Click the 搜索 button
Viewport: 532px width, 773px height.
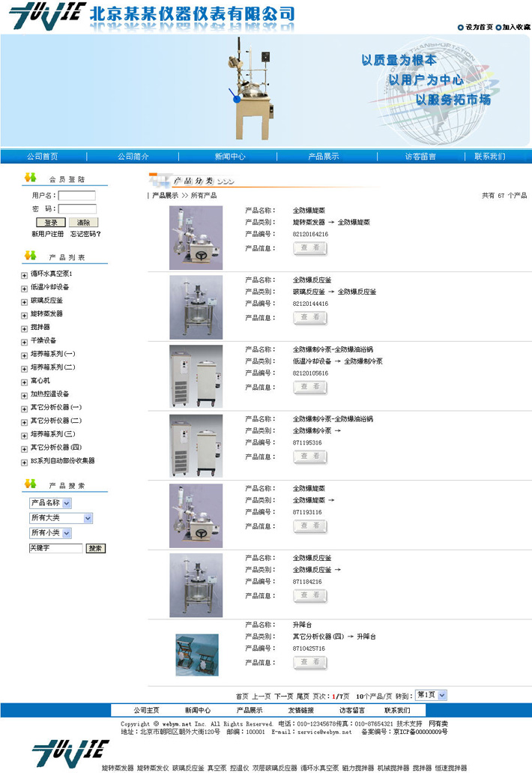[96, 548]
